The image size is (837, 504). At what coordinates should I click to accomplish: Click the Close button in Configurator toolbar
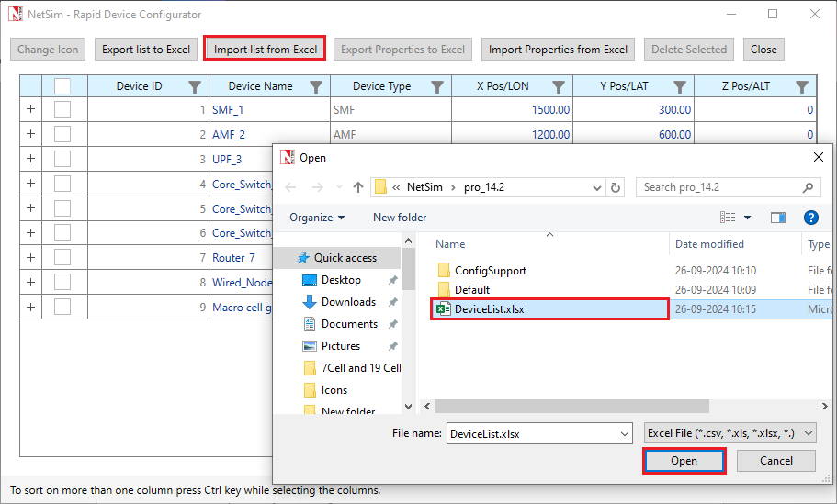click(x=763, y=50)
